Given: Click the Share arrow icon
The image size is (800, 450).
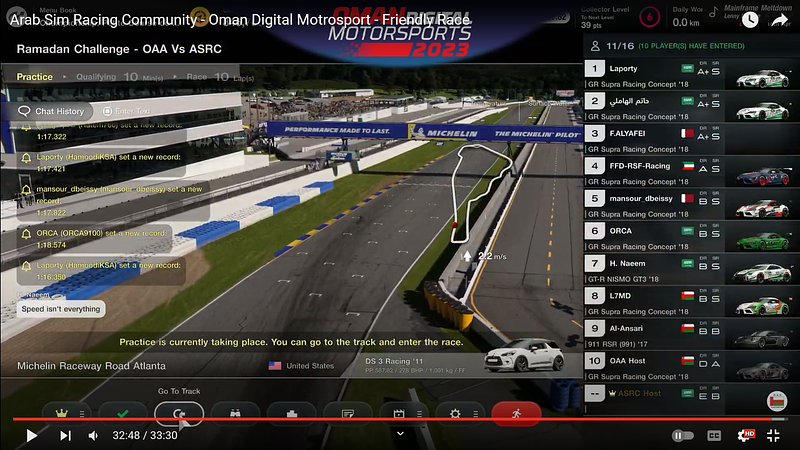Looking at the screenshot, I should tap(780, 19).
